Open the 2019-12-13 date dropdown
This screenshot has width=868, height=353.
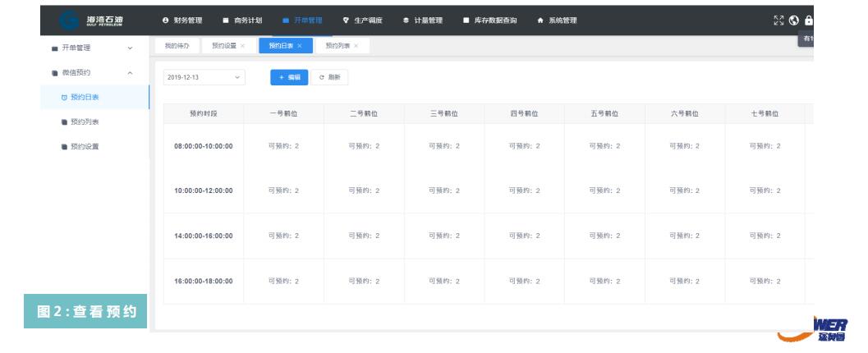click(x=204, y=77)
